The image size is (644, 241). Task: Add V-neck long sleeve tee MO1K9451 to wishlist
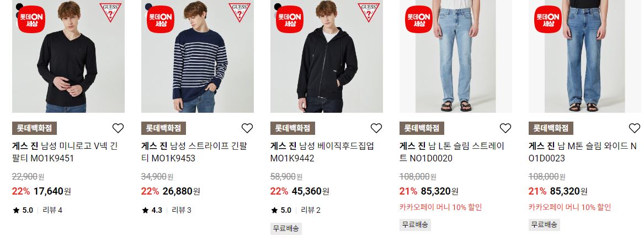coord(118,128)
